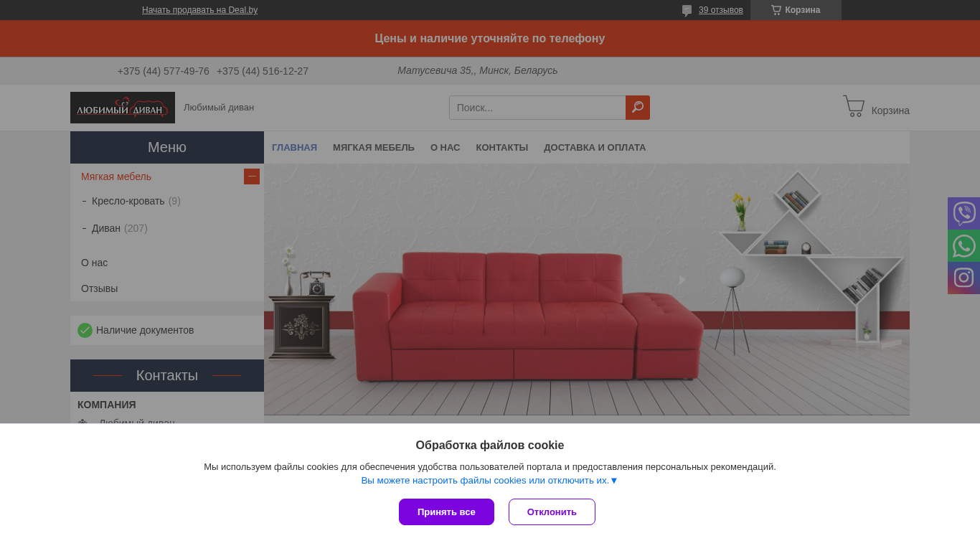
Task: Go to Доставка и оплата tab
Action: 595,148
